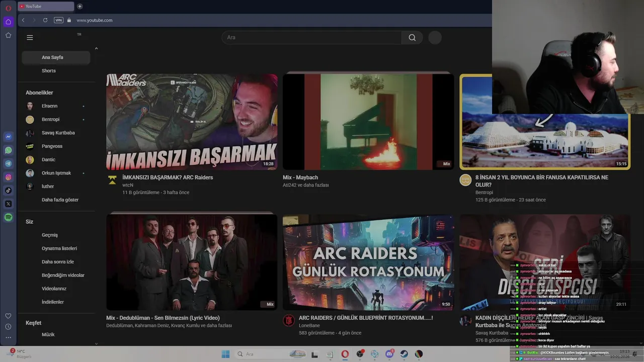Click the address bar www.youtube.com
The image size is (644, 362).
[x=95, y=20]
